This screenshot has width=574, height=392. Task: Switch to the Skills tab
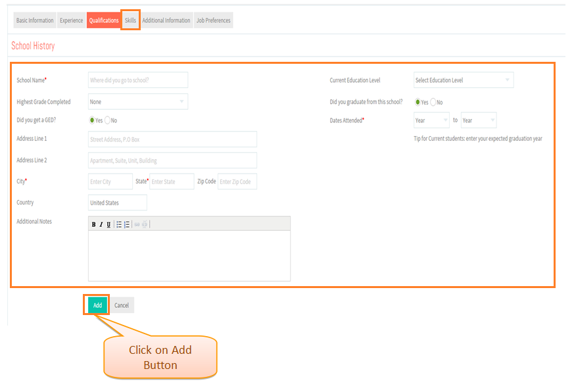pyautogui.click(x=130, y=20)
